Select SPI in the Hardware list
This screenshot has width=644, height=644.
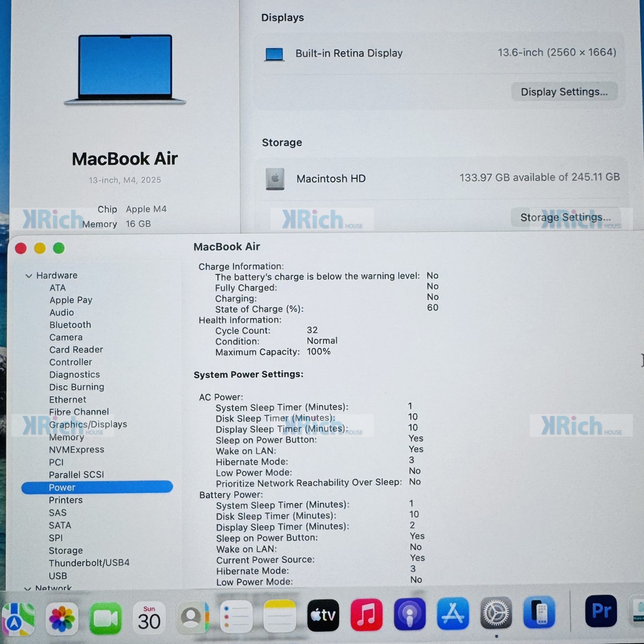click(55, 538)
